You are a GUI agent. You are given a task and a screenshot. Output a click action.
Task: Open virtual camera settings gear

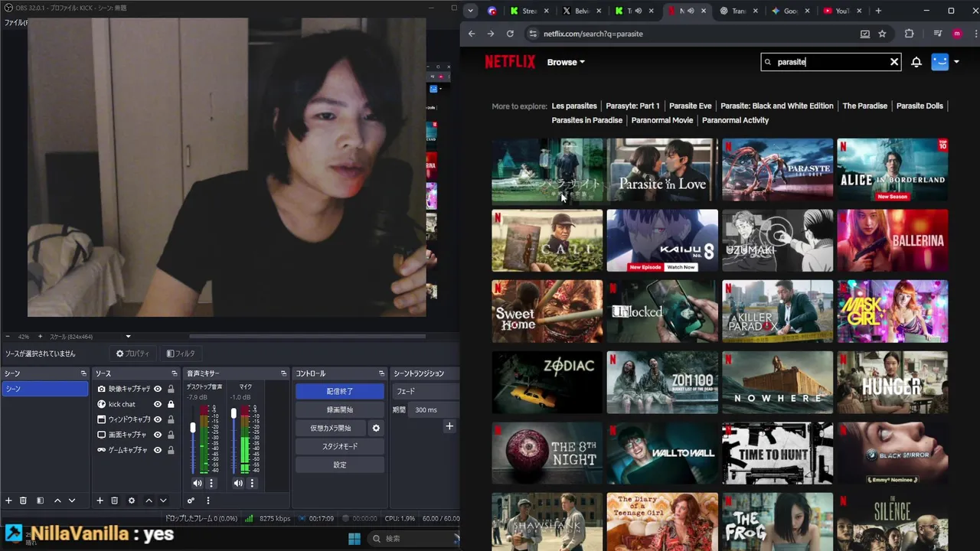[376, 428]
